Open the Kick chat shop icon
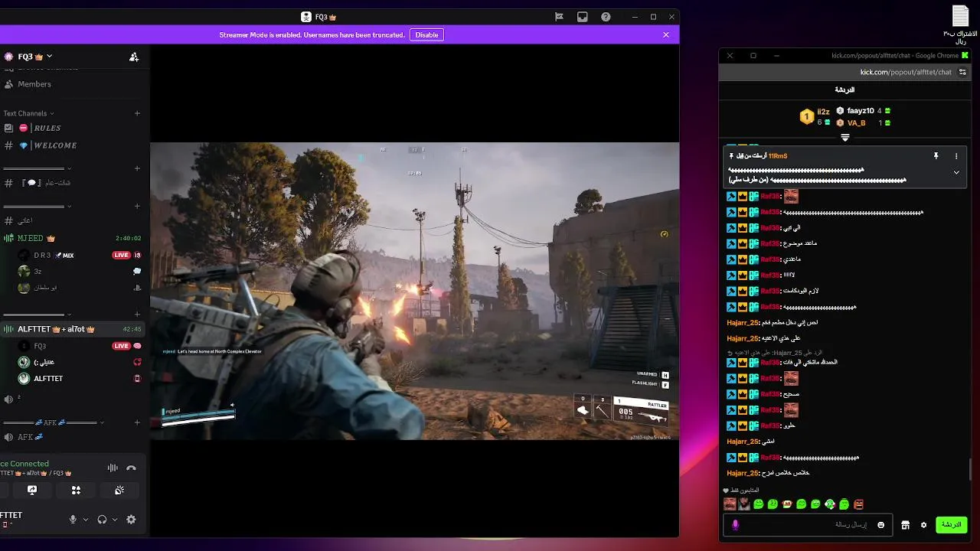The image size is (980, 551). point(905,525)
